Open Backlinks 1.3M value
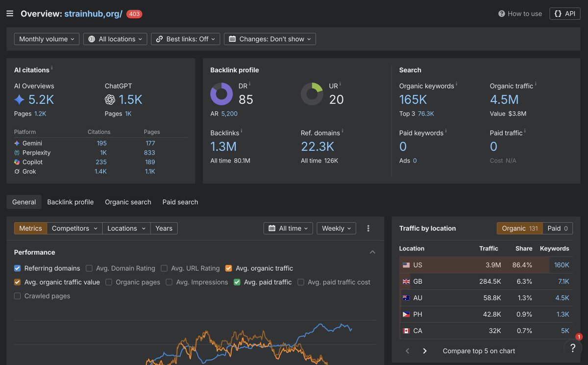 click(223, 146)
